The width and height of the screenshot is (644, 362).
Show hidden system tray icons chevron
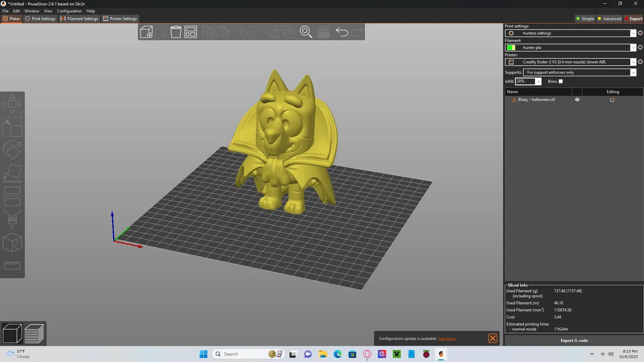coord(592,354)
